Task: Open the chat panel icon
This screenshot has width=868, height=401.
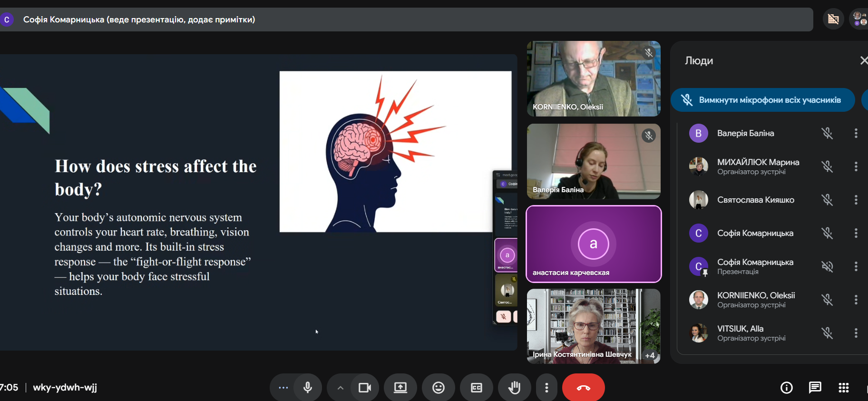Action: point(815,388)
